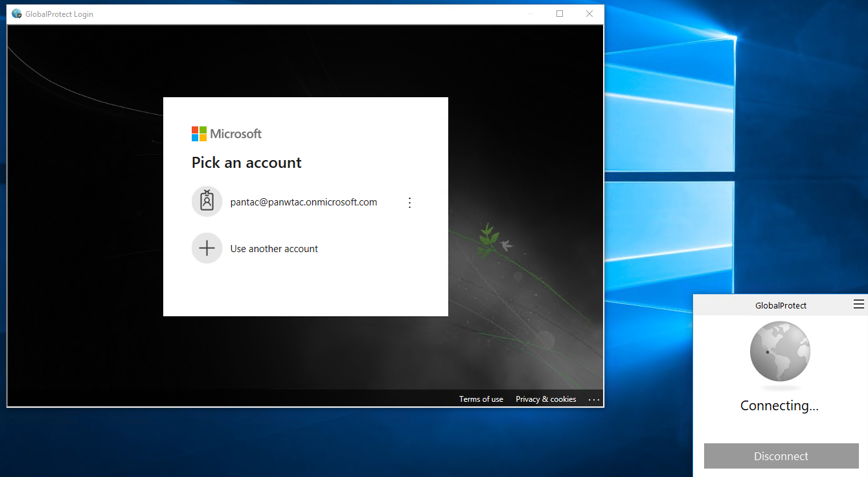
Task: Click the GlobalProtect globe connection icon
Action: 780,352
